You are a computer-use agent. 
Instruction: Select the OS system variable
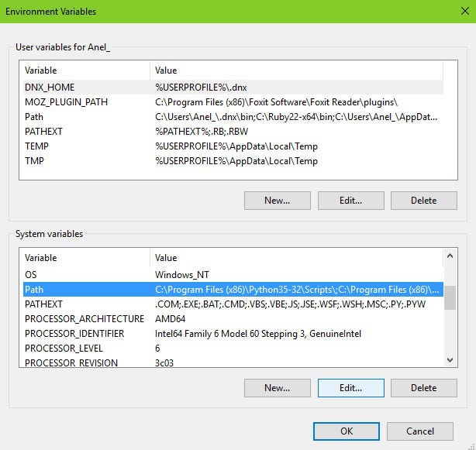[x=233, y=275]
